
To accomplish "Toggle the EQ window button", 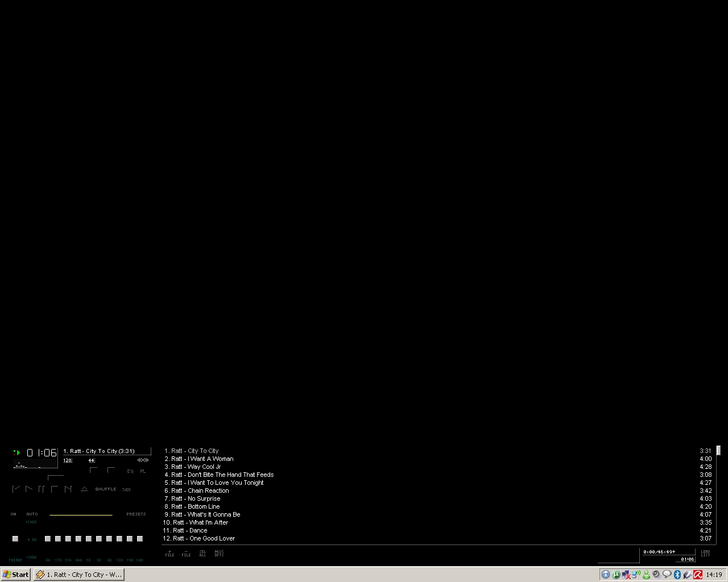I will pyautogui.click(x=130, y=471).
